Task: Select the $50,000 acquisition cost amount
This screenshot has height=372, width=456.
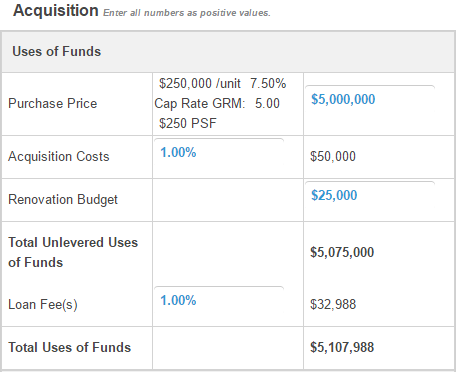Action: (x=333, y=156)
